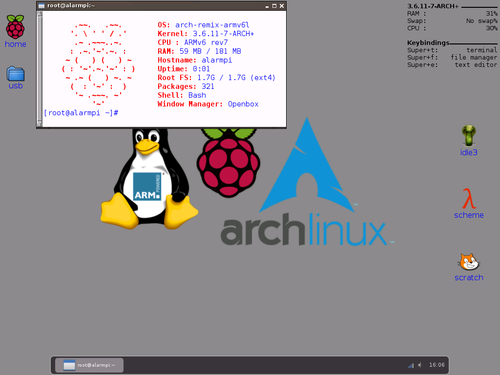Open the home Raspberry Pi desktop icon

[x=15, y=31]
